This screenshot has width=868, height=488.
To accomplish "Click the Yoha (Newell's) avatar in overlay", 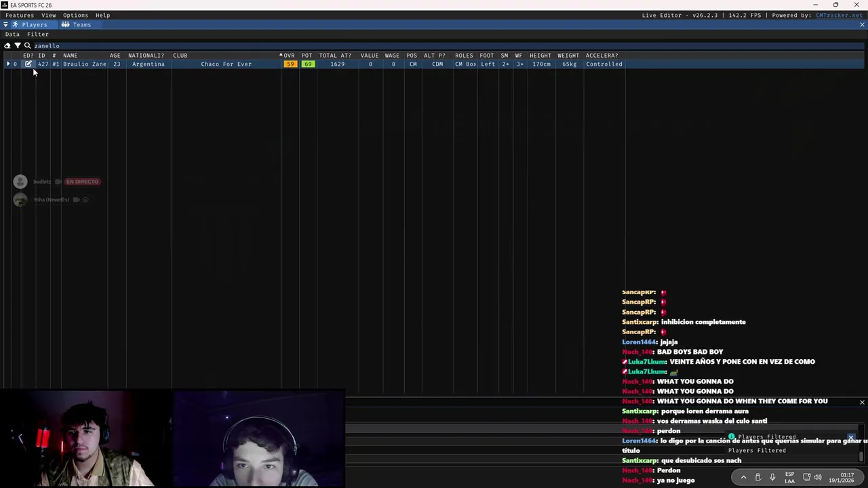I will click(x=20, y=200).
